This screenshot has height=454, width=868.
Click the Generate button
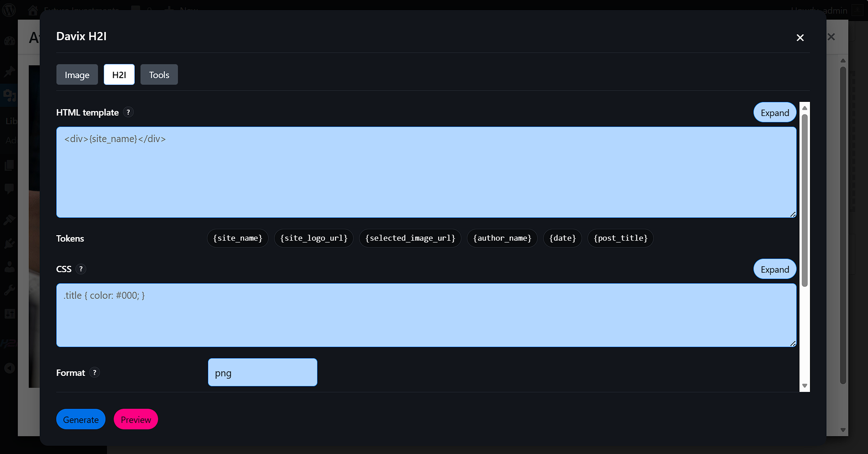coord(80,419)
